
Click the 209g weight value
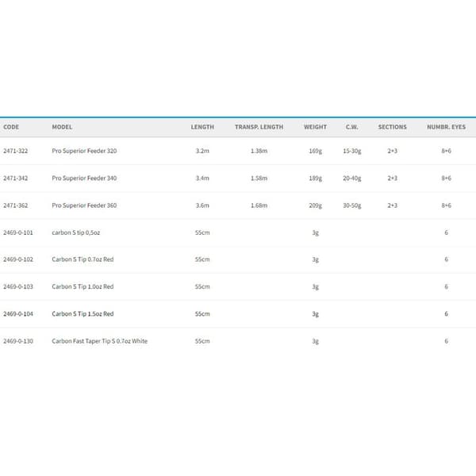(x=316, y=205)
